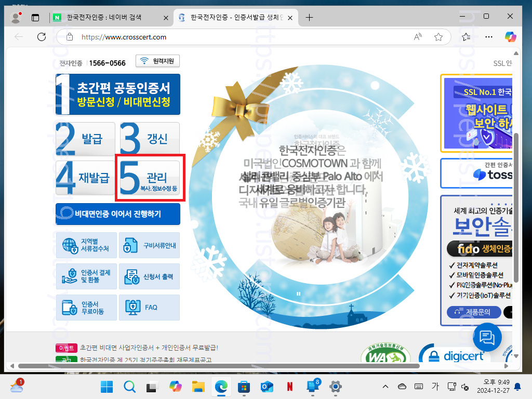The width and height of the screenshot is (532, 399).
Task: Open 지역별 서류접수처 globe icon tile
Action: (86, 245)
